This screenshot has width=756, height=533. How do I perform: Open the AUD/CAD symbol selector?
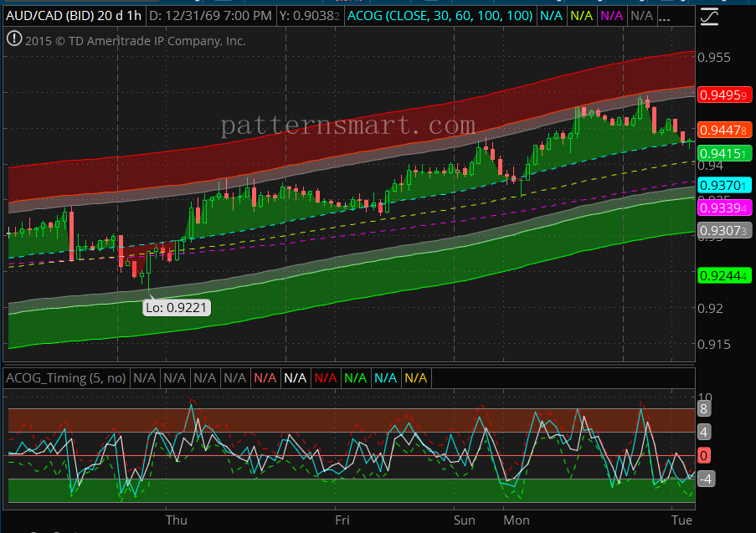pos(50,15)
